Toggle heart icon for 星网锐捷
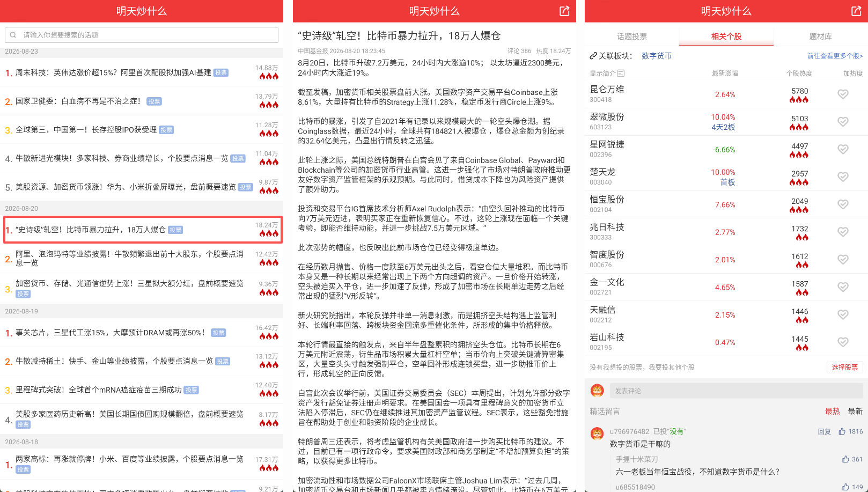The image size is (868, 492). coord(843,149)
